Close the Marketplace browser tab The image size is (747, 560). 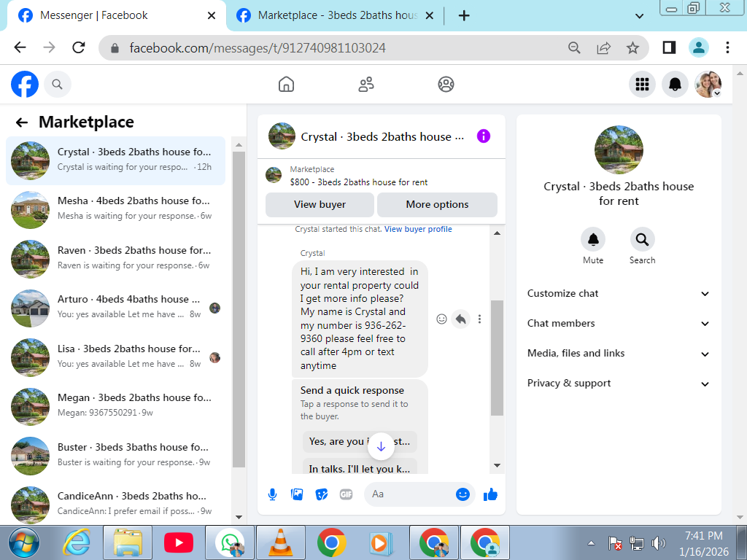tap(429, 16)
